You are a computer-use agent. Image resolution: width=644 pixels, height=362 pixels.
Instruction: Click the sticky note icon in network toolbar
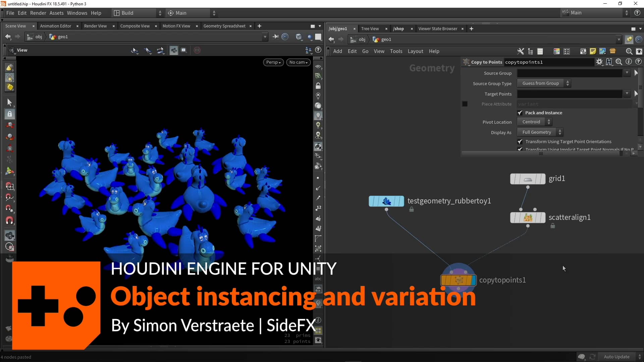[593, 51]
